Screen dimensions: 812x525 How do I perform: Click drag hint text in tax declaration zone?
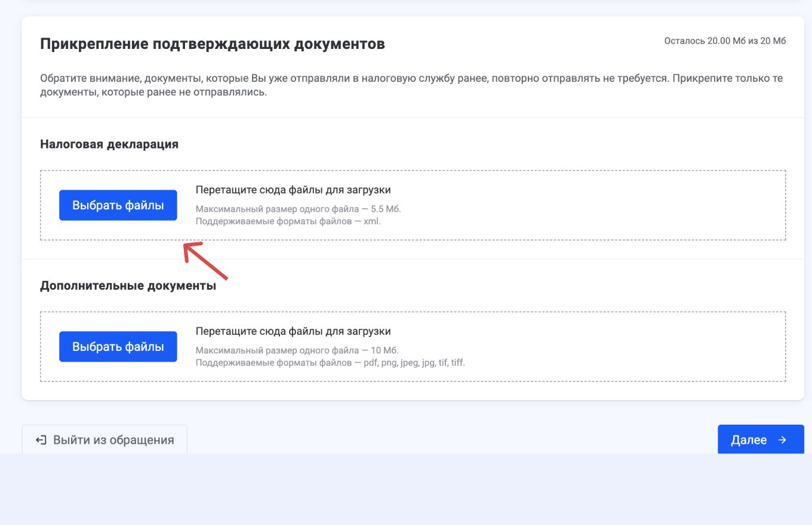tap(293, 190)
